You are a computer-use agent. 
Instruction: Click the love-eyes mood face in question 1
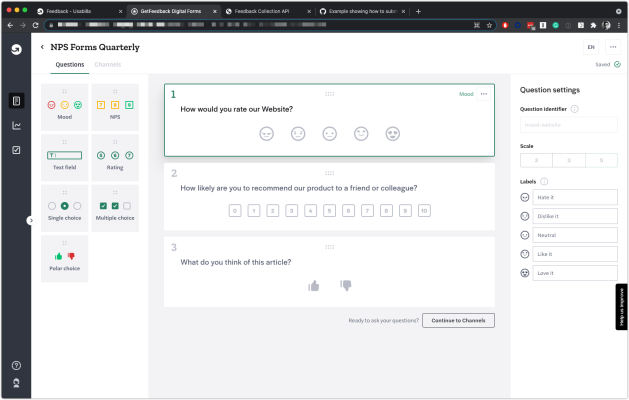pyautogui.click(x=393, y=134)
